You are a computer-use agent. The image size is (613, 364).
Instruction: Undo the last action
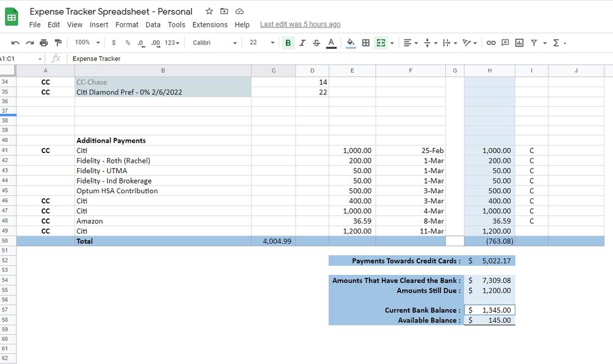click(x=15, y=43)
